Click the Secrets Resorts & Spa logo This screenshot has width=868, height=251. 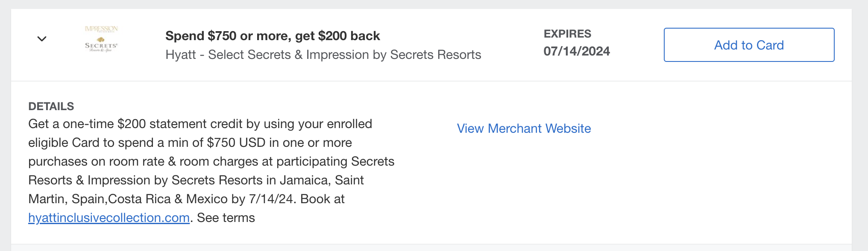pos(101,40)
